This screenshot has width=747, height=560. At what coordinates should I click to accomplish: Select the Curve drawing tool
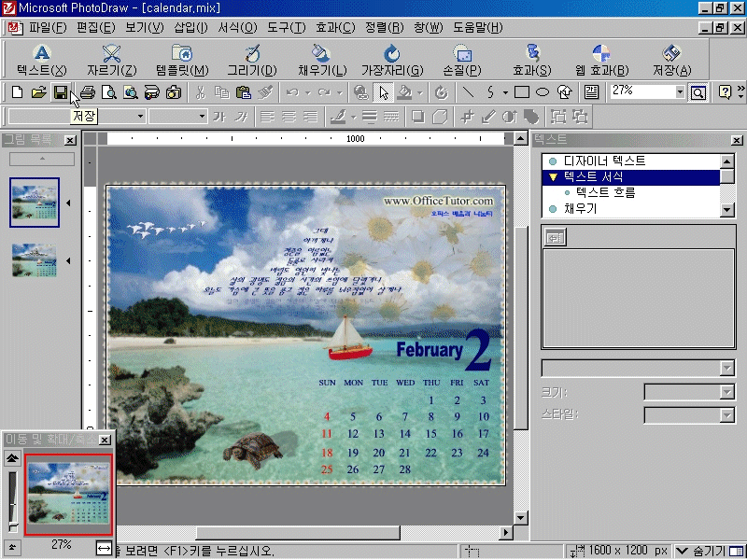491,91
